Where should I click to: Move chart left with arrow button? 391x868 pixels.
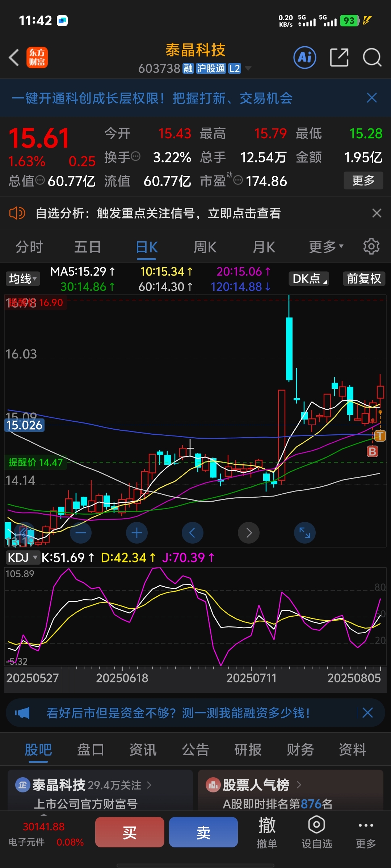[193, 533]
